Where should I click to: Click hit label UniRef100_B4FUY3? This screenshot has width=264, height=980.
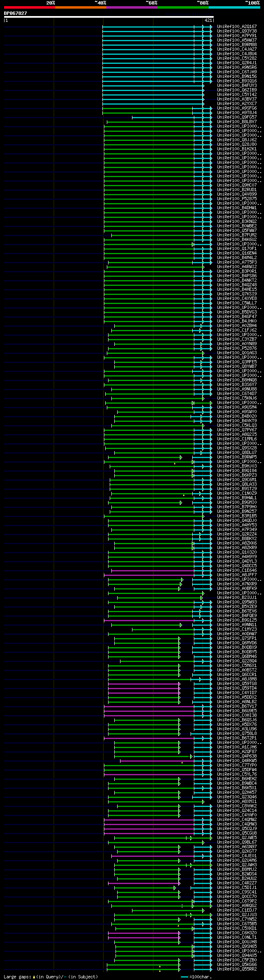[x=237, y=86]
